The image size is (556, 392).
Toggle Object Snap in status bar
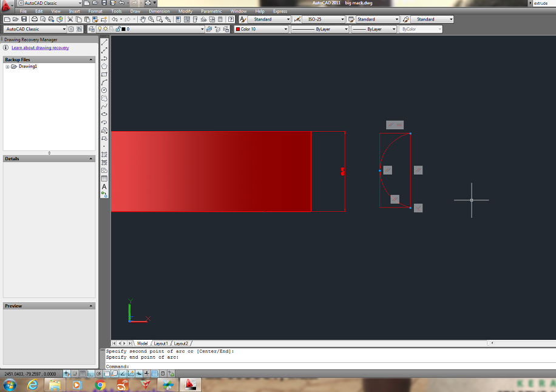[x=107, y=374]
